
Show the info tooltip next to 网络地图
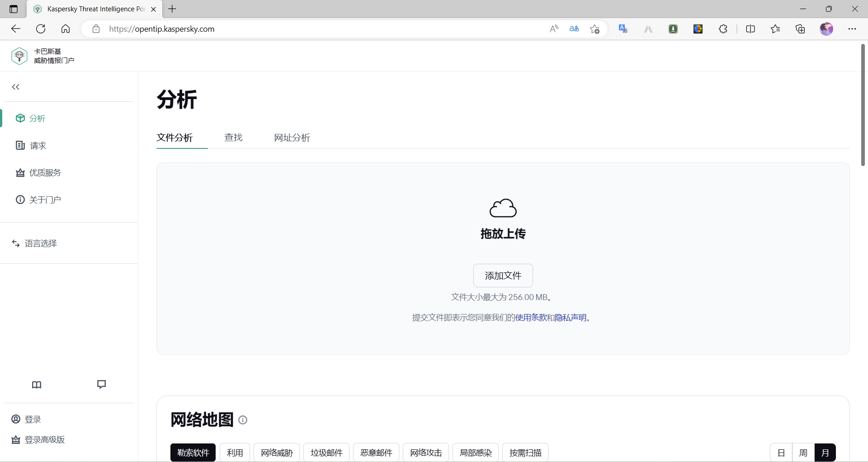[243, 420]
